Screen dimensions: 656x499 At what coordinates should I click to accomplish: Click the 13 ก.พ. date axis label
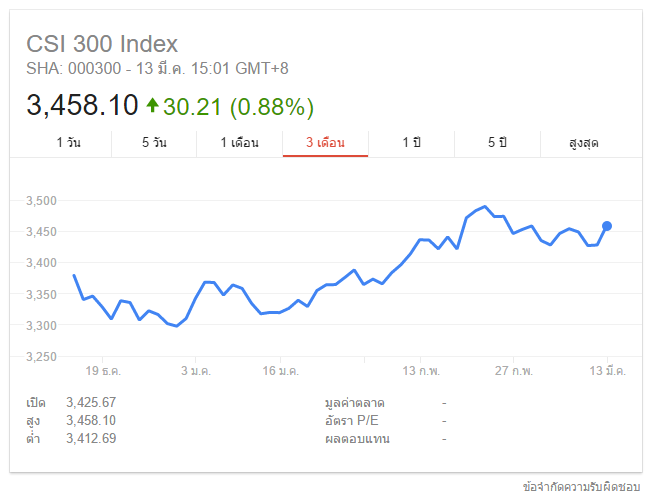point(424,371)
